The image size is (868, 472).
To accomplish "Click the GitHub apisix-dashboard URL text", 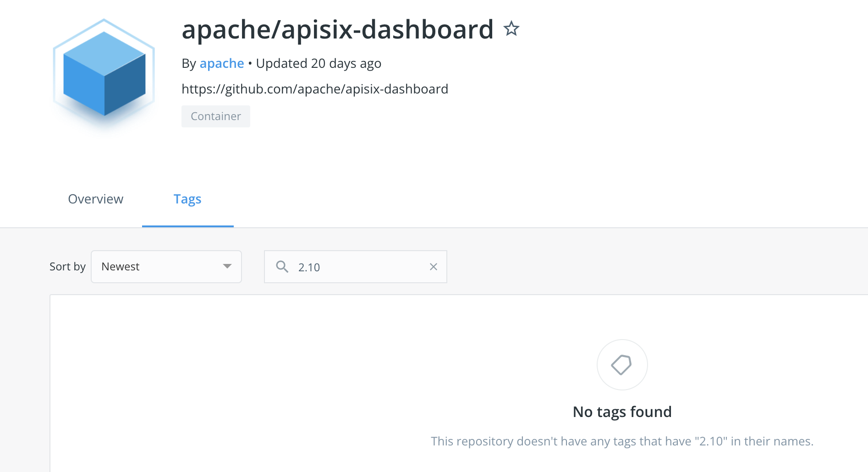I will 315,89.
